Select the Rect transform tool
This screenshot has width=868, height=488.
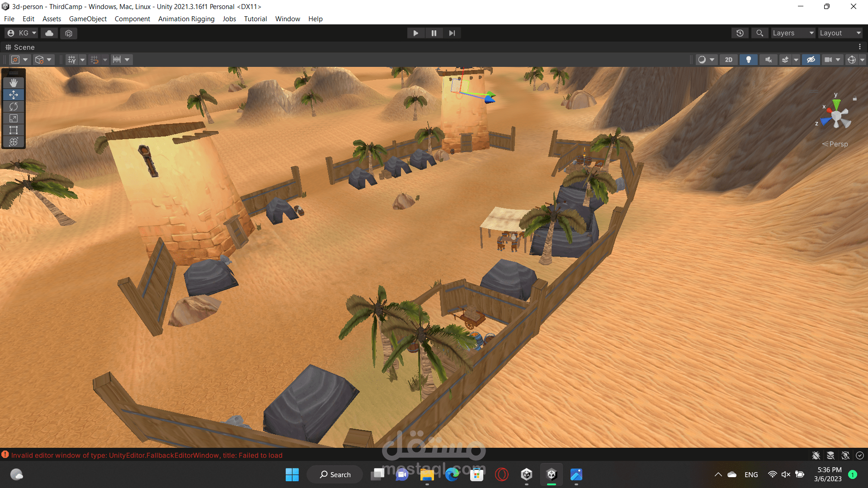click(14, 130)
